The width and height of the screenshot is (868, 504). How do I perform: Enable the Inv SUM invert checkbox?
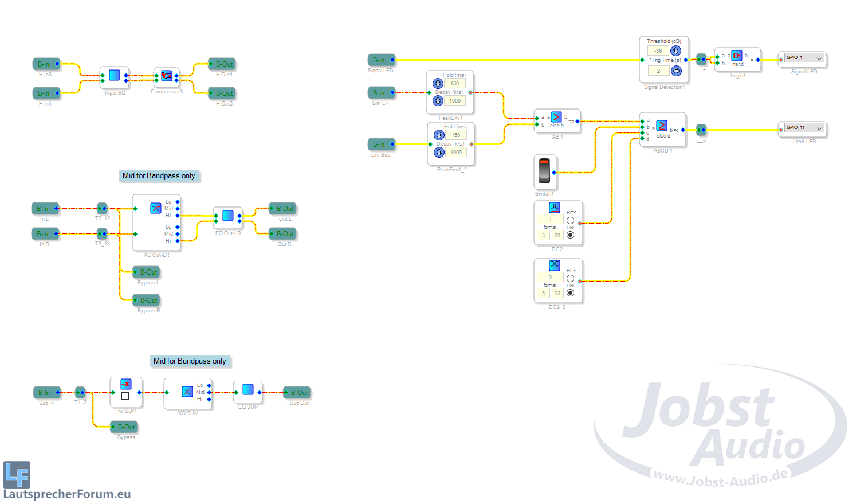[x=125, y=396]
